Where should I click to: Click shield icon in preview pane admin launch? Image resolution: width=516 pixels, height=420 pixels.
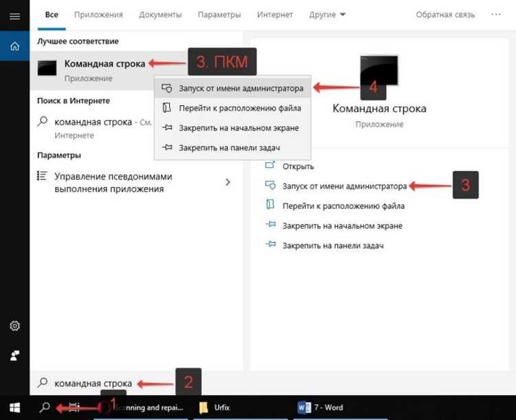(x=270, y=185)
